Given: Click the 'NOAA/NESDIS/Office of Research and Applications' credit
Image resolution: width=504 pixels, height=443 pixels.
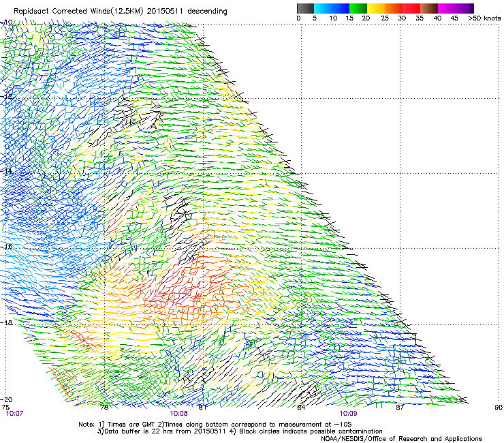Looking at the screenshot, I should (401, 438).
